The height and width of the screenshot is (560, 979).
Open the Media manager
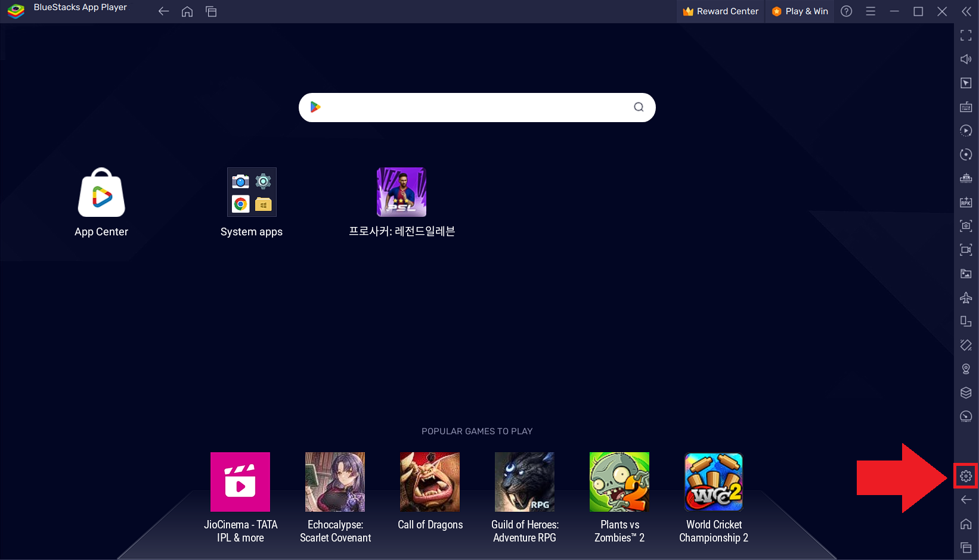966,273
